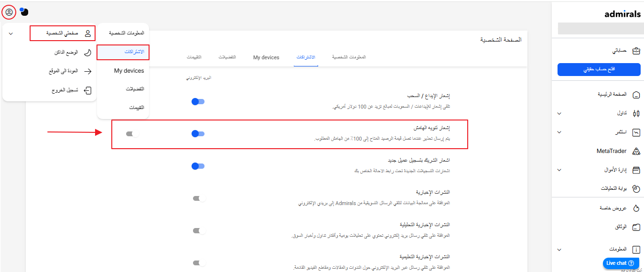This screenshot has width=644, height=272.
Task: Expand the المعلومات sidebar chevron
Action: (x=559, y=250)
